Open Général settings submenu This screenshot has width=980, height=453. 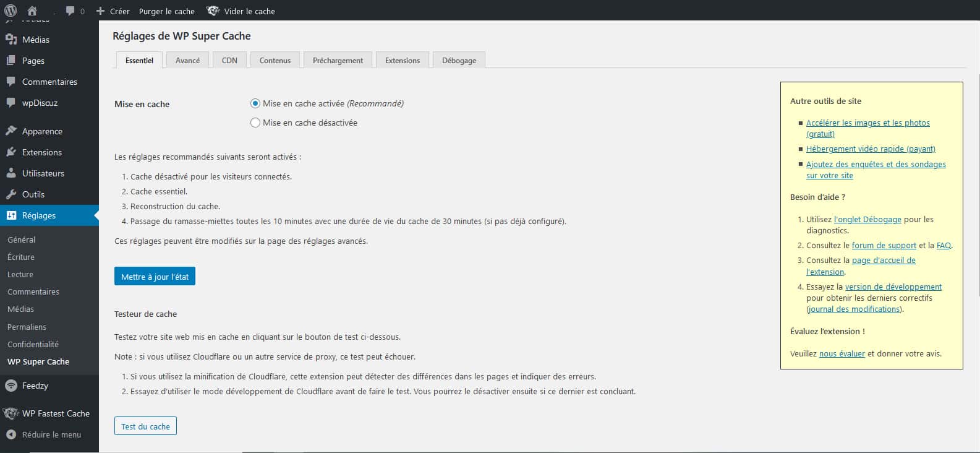[21, 239]
